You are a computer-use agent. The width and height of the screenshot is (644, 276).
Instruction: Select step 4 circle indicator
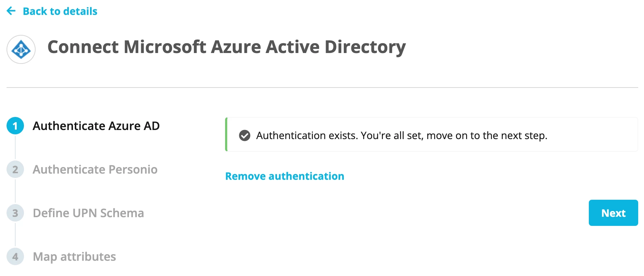[15, 256]
